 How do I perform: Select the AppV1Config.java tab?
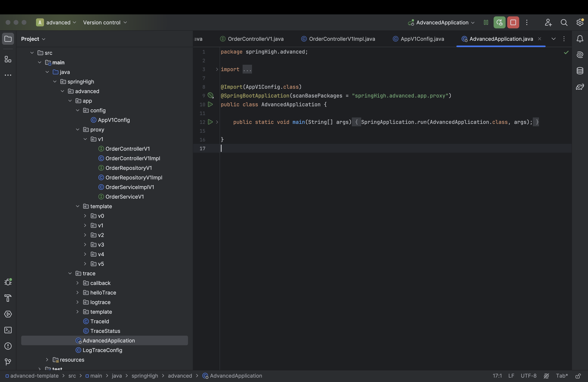[422, 39]
